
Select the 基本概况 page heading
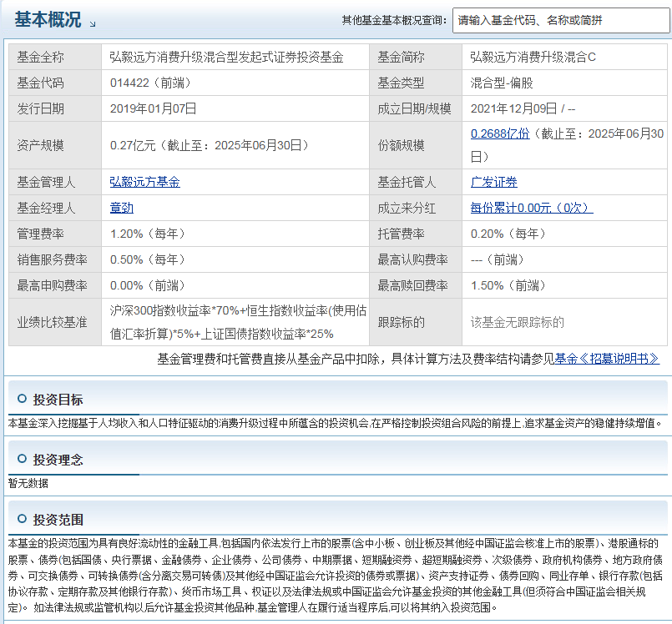(48, 20)
